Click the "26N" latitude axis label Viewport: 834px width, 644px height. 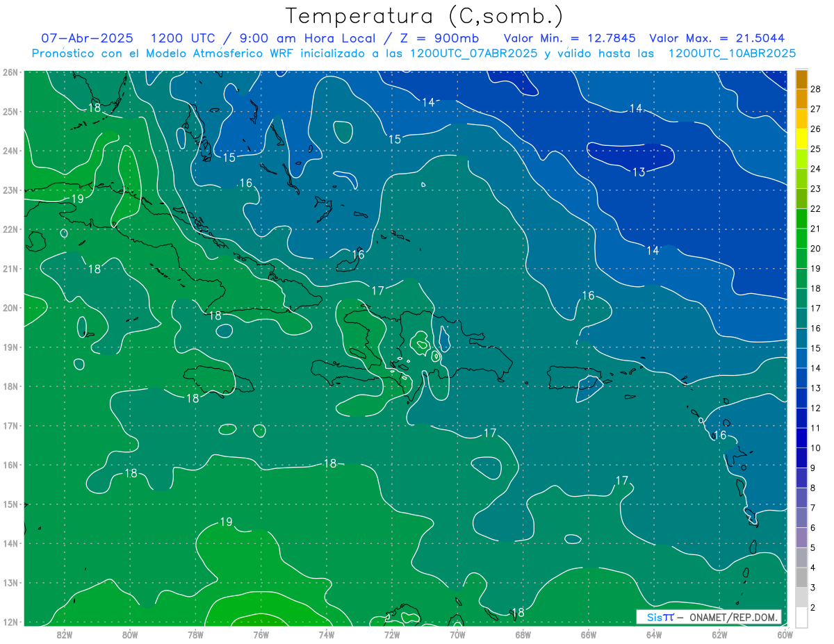tap(10, 72)
